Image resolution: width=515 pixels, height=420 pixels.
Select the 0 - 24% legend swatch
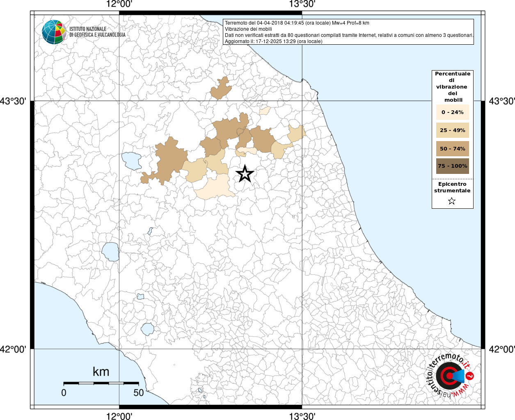452,112
